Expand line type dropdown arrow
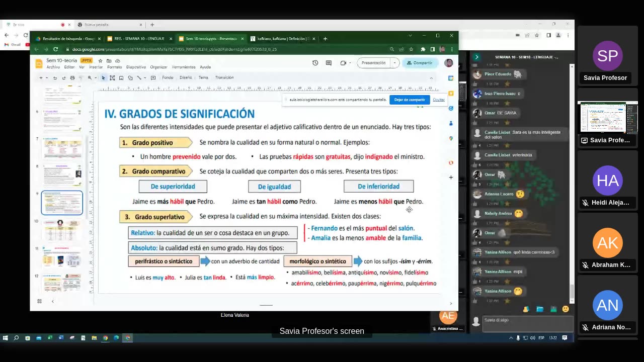 [144, 77]
